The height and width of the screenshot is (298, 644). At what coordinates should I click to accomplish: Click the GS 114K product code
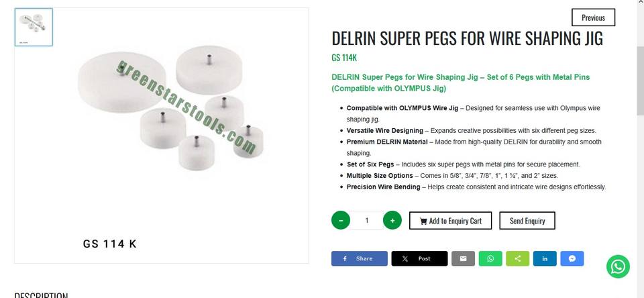point(344,58)
